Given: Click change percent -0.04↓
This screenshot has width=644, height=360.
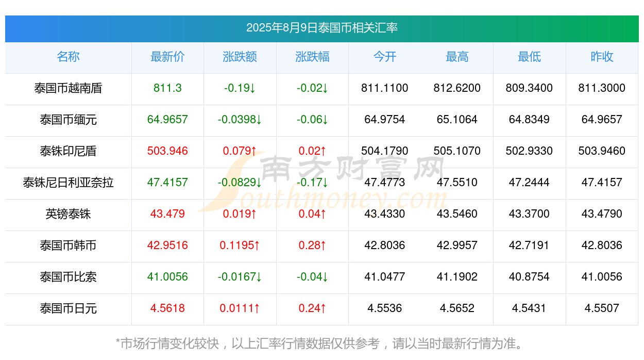Looking at the screenshot, I should point(312,277).
